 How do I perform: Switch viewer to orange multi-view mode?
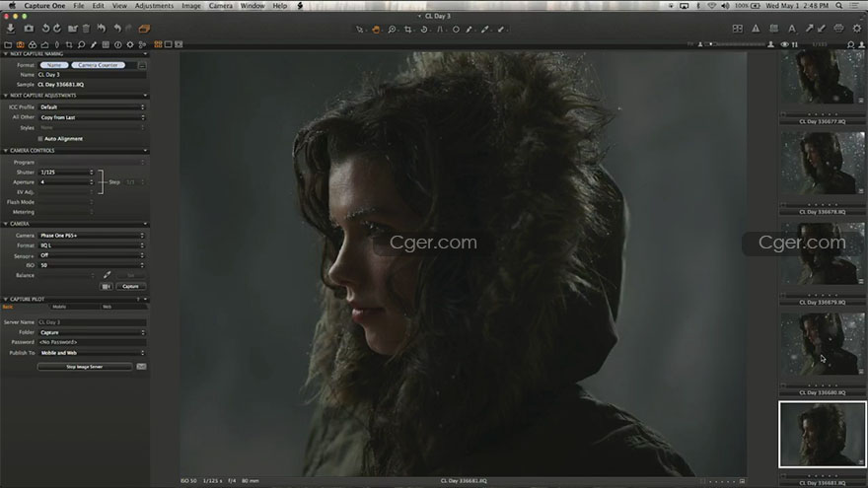[159, 44]
